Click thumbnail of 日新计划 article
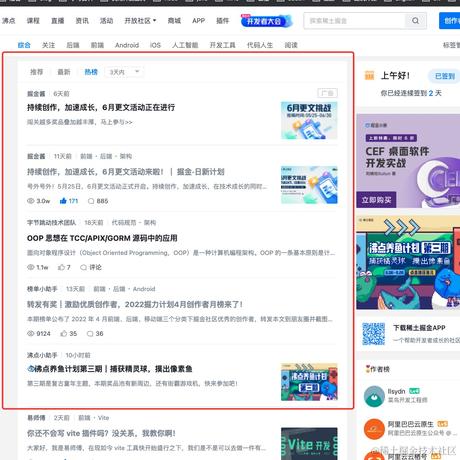This screenshot has height=460, width=460. [309, 185]
